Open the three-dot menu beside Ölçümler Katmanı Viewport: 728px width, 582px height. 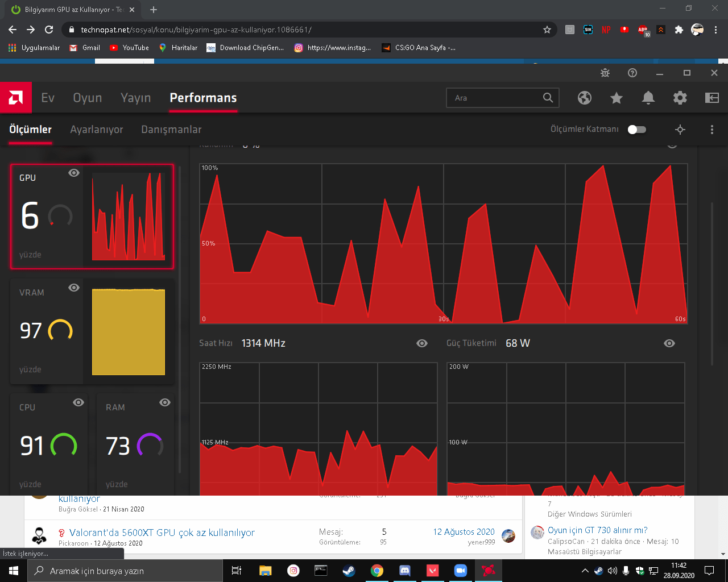[712, 130]
